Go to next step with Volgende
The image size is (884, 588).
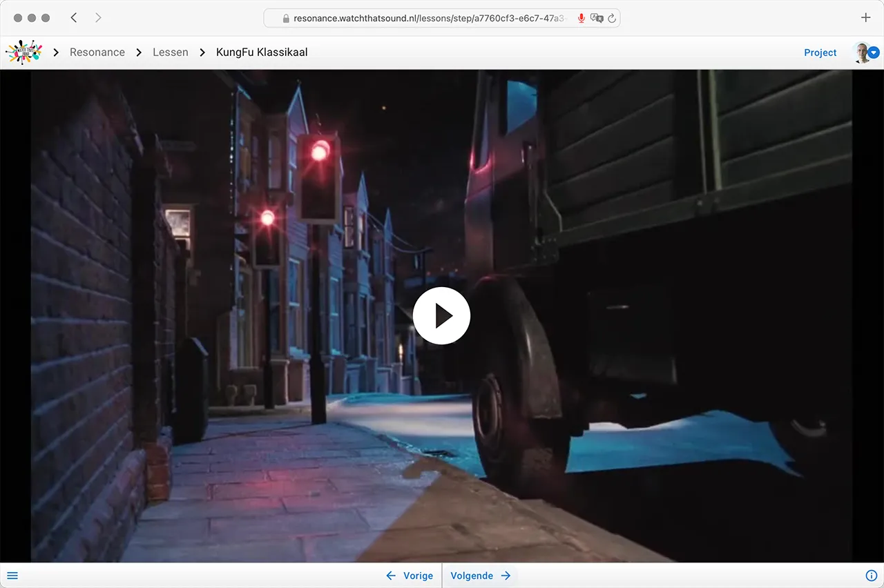point(480,576)
